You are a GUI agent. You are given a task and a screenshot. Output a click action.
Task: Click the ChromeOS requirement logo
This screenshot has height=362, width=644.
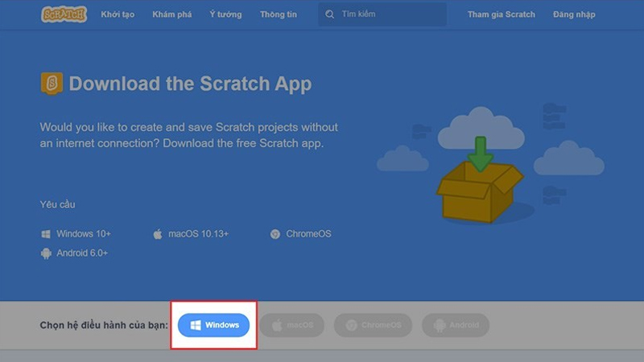click(275, 234)
